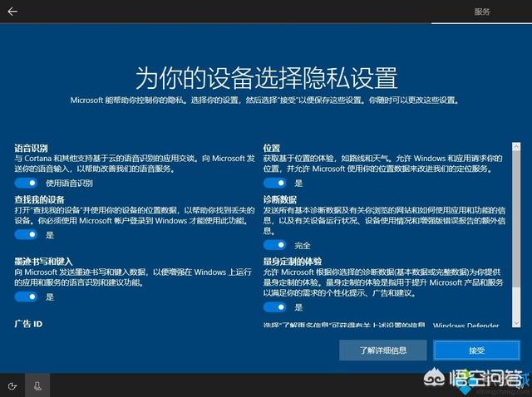The height and width of the screenshot is (397, 532).
Task: Click the 量身定制的体验 section heading
Action: (292, 262)
